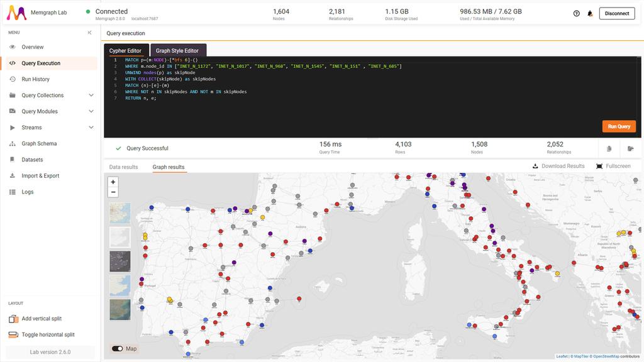
Task: Click the Datasets icon
Action: [x=13, y=160]
